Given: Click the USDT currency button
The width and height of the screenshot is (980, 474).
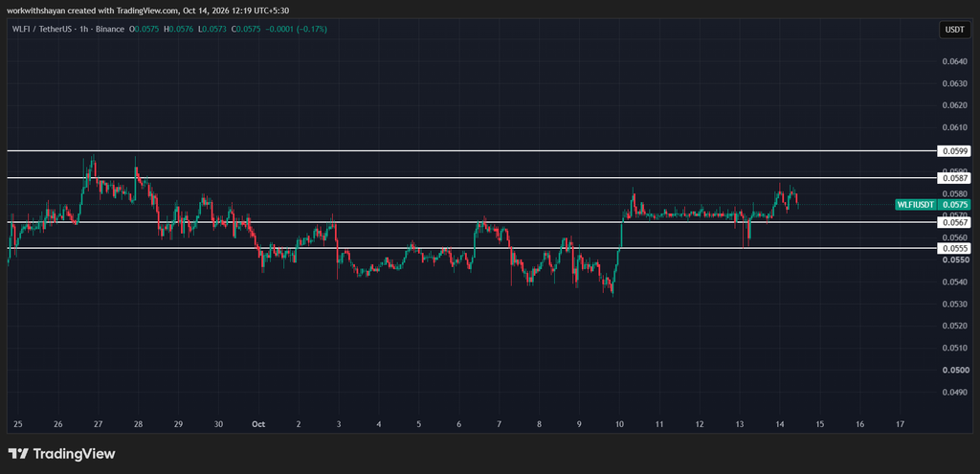Looking at the screenshot, I should pyautogui.click(x=955, y=30).
